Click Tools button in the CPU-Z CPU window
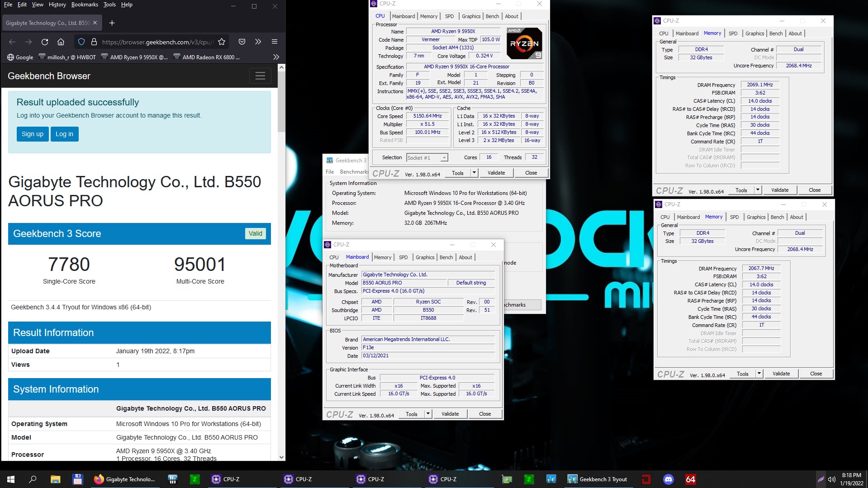Viewport: 868px width, 488px height. pyautogui.click(x=458, y=173)
